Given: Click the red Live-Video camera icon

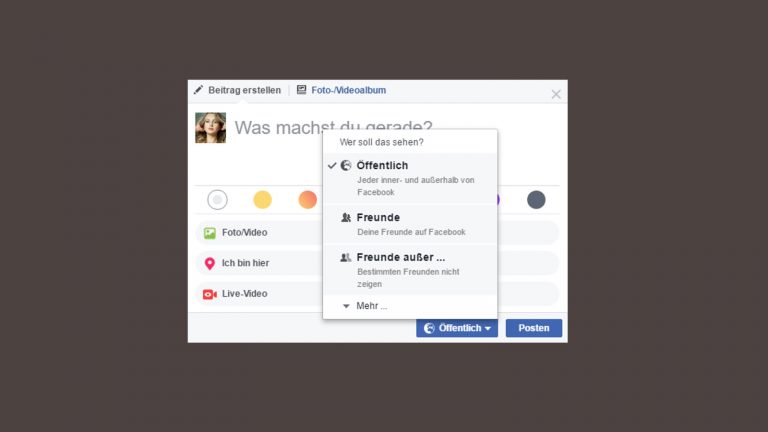Looking at the screenshot, I should pos(210,294).
